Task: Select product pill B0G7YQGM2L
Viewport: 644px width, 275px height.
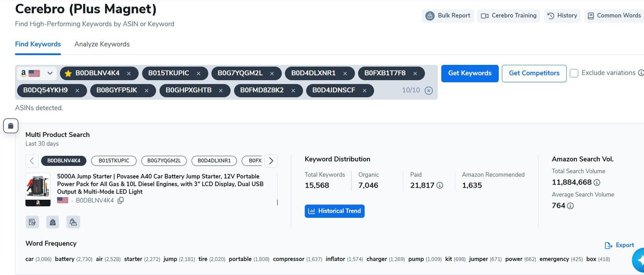Action: click(x=164, y=161)
